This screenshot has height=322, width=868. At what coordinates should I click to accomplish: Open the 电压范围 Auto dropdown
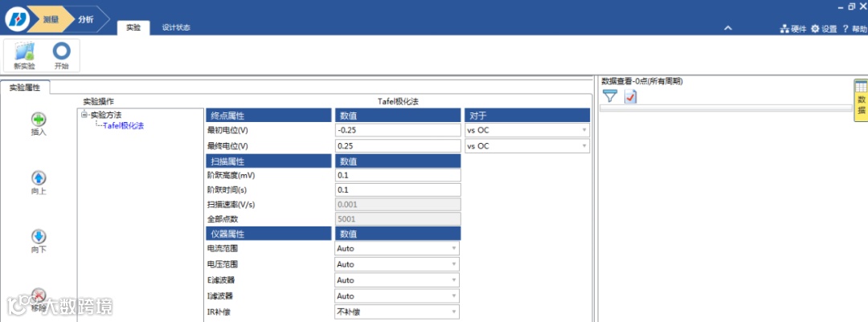[x=397, y=264]
